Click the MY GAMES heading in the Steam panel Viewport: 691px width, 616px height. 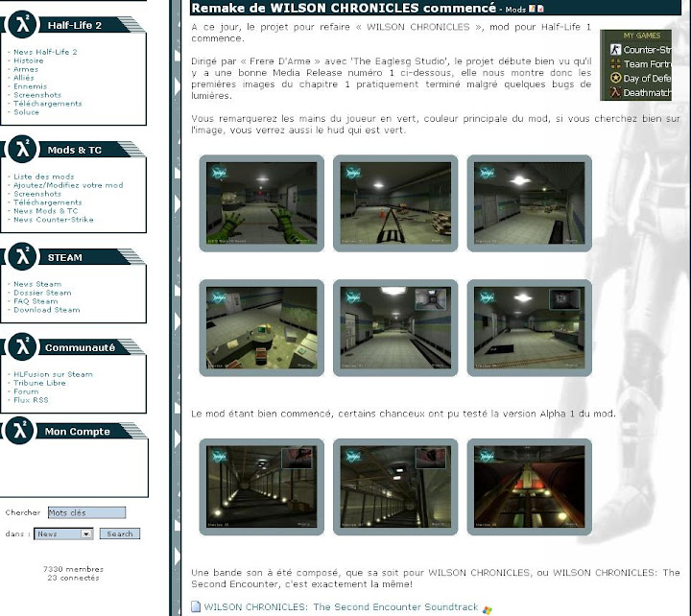click(642, 36)
